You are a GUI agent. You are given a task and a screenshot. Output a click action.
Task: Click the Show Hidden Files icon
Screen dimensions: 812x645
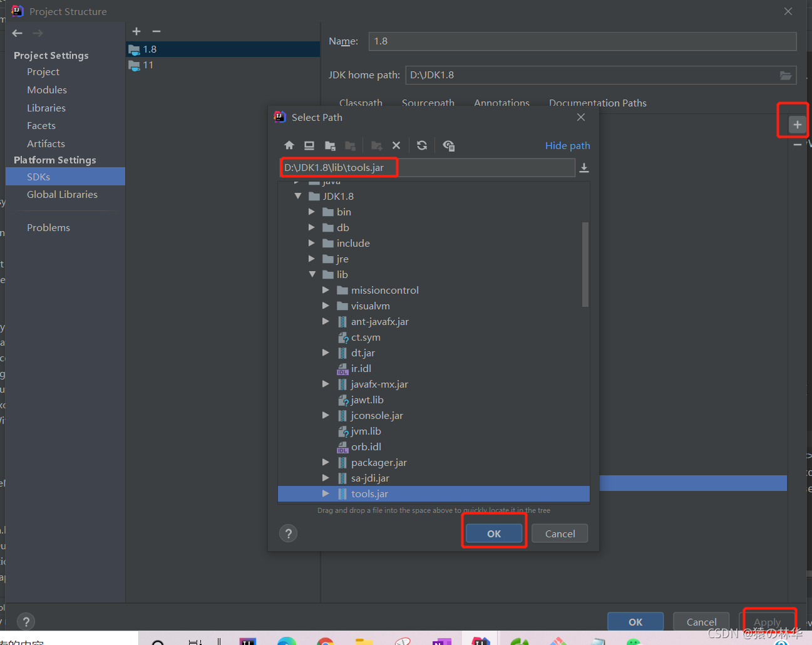click(x=448, y=145)
